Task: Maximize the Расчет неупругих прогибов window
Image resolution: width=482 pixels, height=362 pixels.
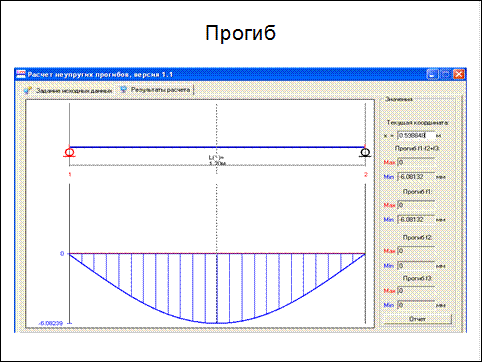Action: (445, 74)
